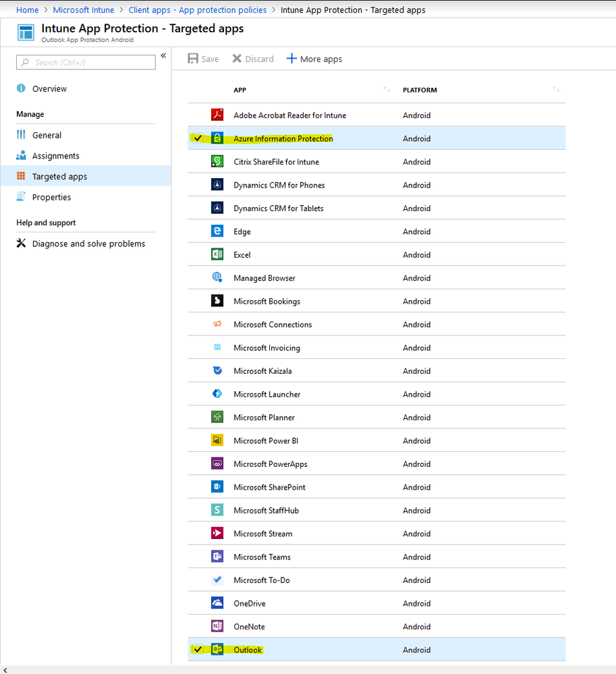Click the Search (Ctrl+/) input field
The image size is (616, 674).
tap(86, 62)
